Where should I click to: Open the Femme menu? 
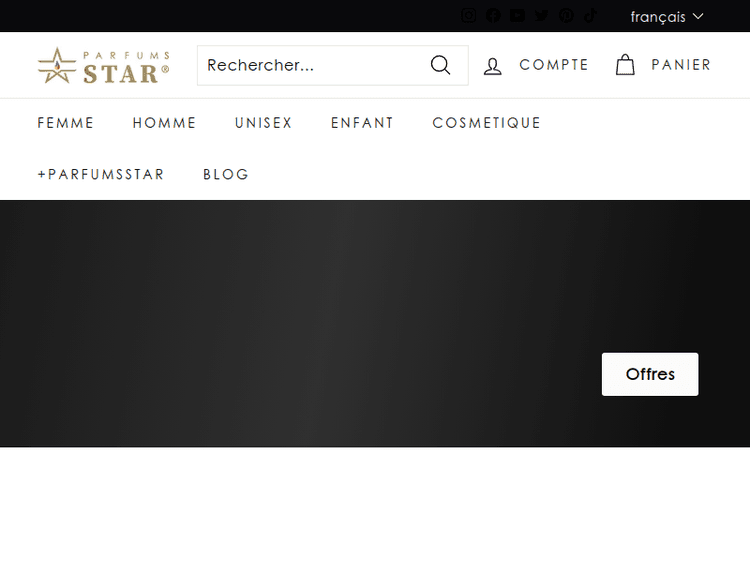[66, 123]
